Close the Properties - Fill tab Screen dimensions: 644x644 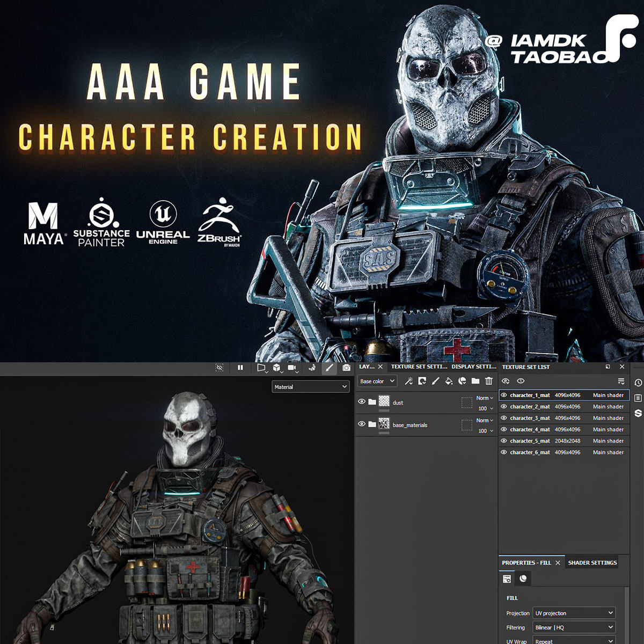[x=558, y=562]
